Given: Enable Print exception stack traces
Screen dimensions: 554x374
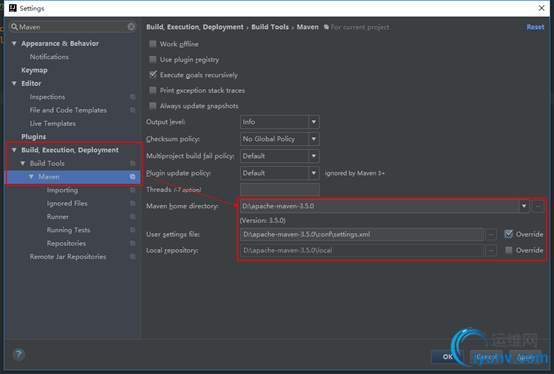Looking at the screenshot, I should tap(153, 90).
